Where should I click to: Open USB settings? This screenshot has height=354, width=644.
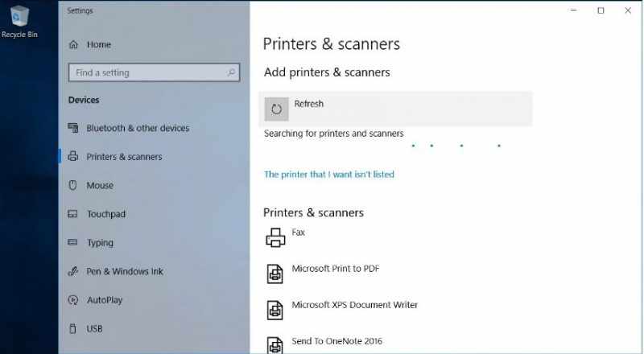click(94, 328)
